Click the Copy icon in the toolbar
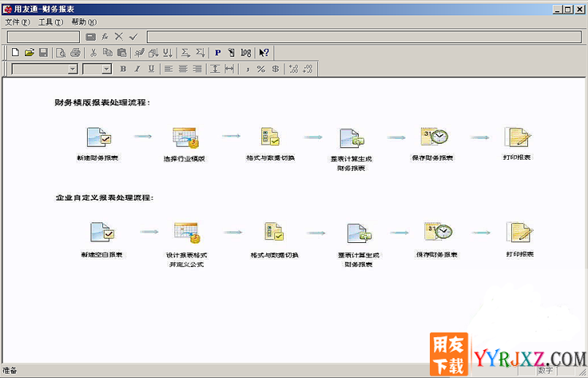The image size is (588, 378). tap(108, 53)
